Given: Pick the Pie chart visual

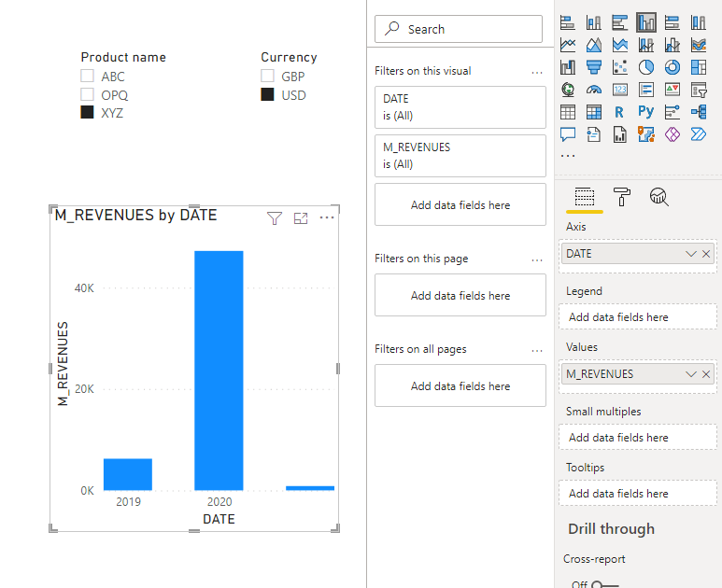Looking at the screenshot, I should 646,67.
